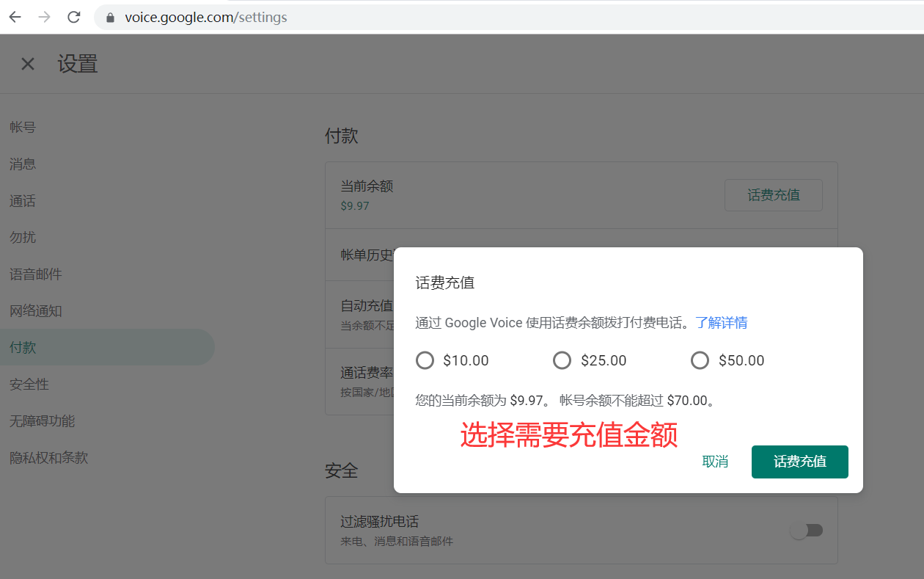
Task: Click the text 帐号余额不能超过 $70.00
Action: [637, 401]
